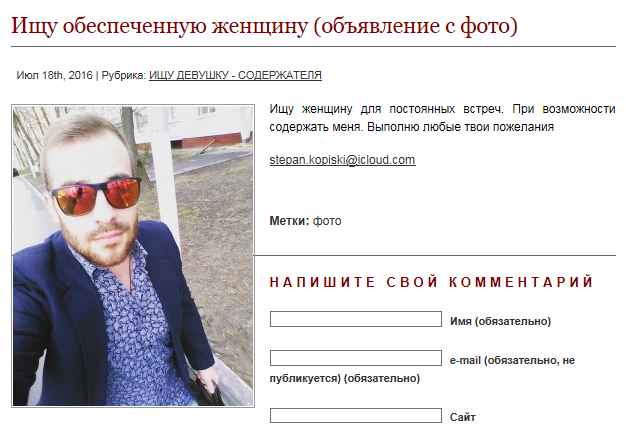Click the Имя (обязательно) field label

[501, 321]
